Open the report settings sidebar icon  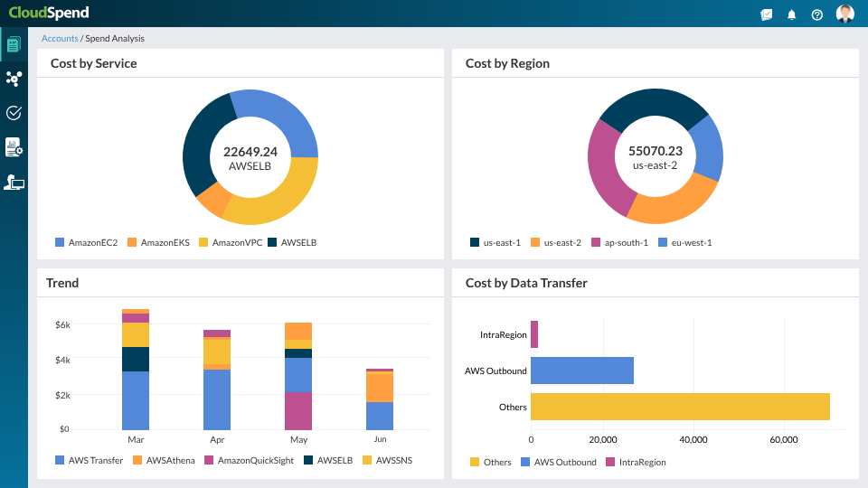coord(14,147)
